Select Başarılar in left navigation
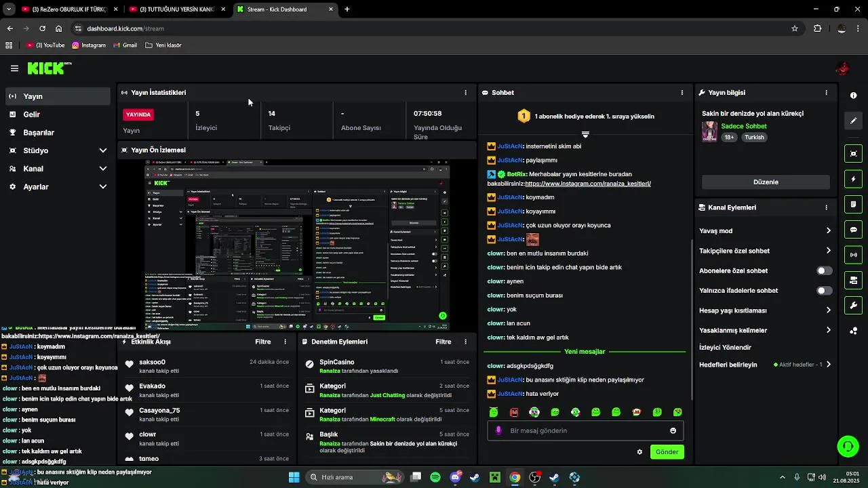Viewport: 868px width, 488px height. tap(58, 132)
